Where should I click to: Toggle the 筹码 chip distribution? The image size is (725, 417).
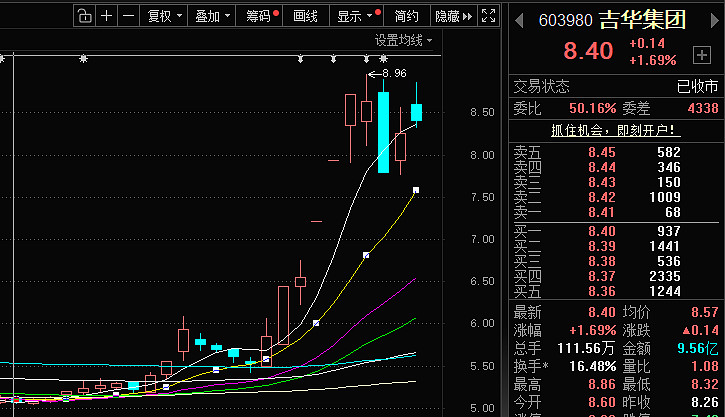259,16
